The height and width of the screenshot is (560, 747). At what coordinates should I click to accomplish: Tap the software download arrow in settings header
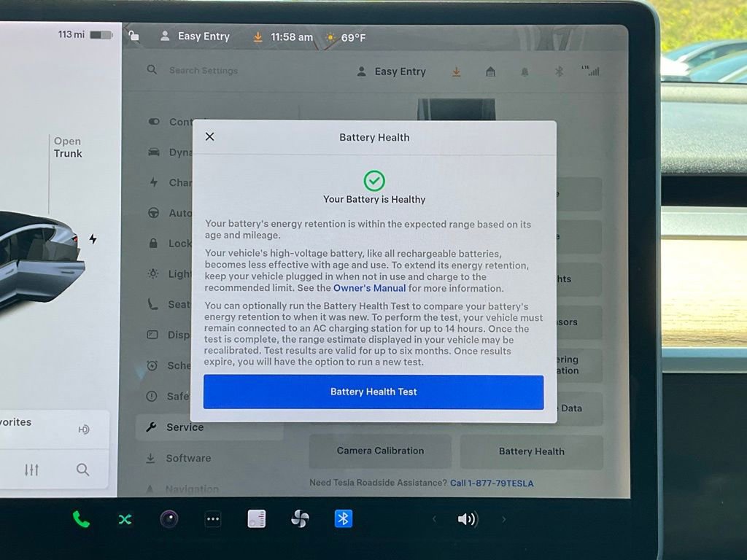(x=457, y=72)
